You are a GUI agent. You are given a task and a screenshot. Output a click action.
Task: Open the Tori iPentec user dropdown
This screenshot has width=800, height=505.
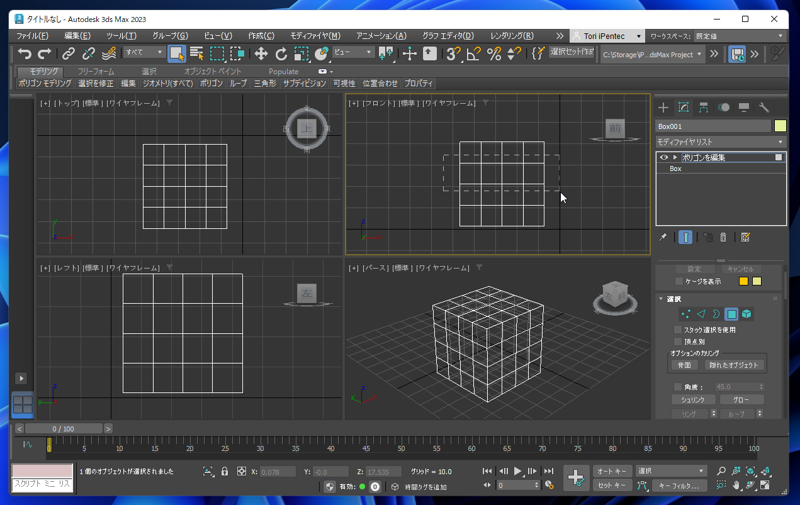tap(607, 36)
